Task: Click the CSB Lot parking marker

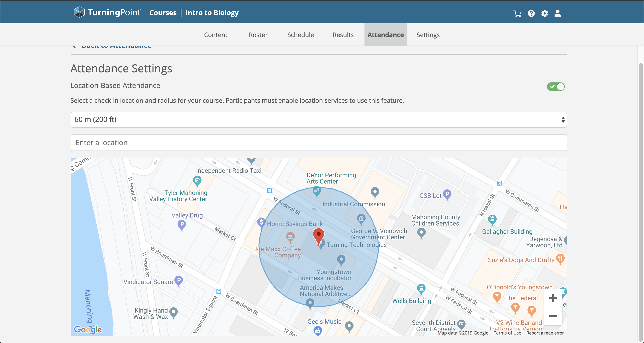Action: (447, 195)
